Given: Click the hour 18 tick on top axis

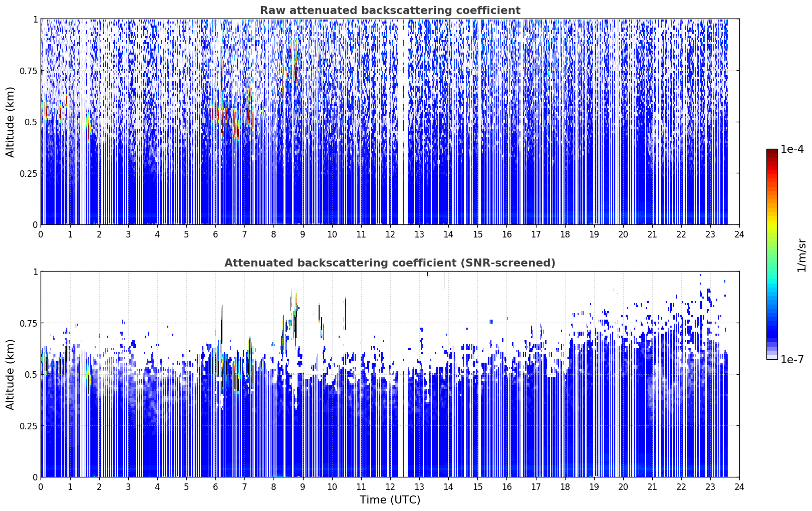Looking at the screenshot, I should click(565, 234).
